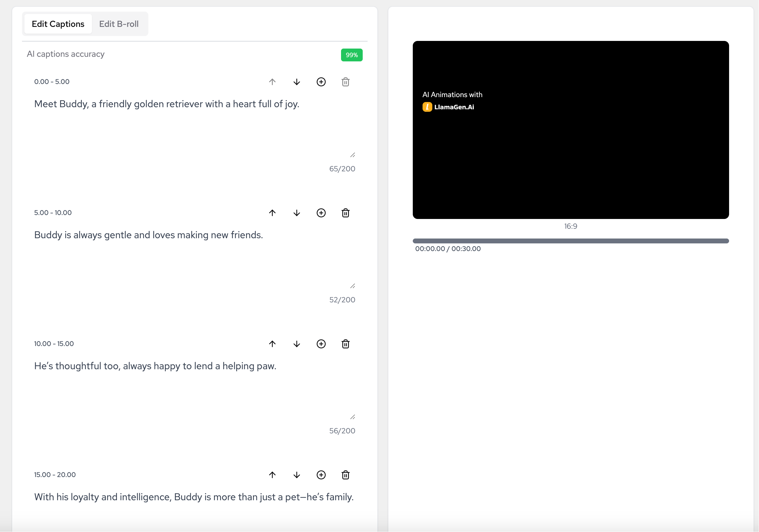759x532 pixels.
Task: Delete the 5.00 - 10.00 caption segment
Action: (x=345, y=213)
